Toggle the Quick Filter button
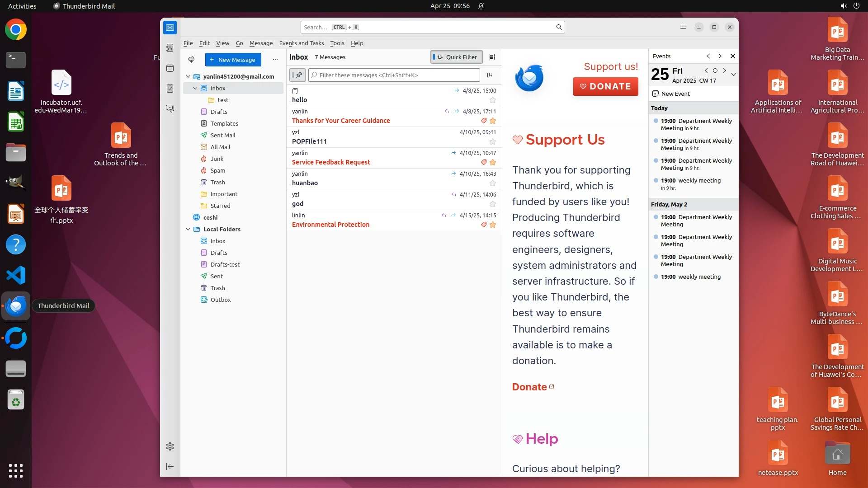Image resolution: width=868 pixels, height=488 pixels. [456, 57]
